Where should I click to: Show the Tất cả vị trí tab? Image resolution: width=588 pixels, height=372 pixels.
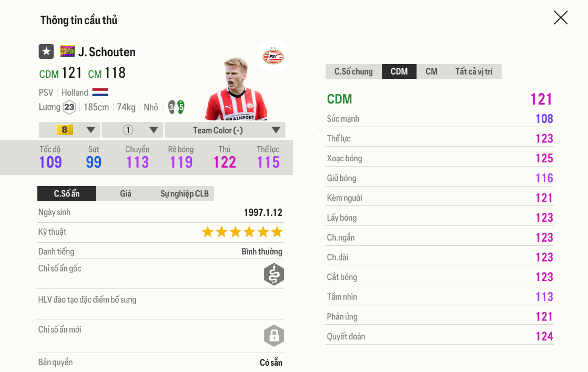pos(474,71)
